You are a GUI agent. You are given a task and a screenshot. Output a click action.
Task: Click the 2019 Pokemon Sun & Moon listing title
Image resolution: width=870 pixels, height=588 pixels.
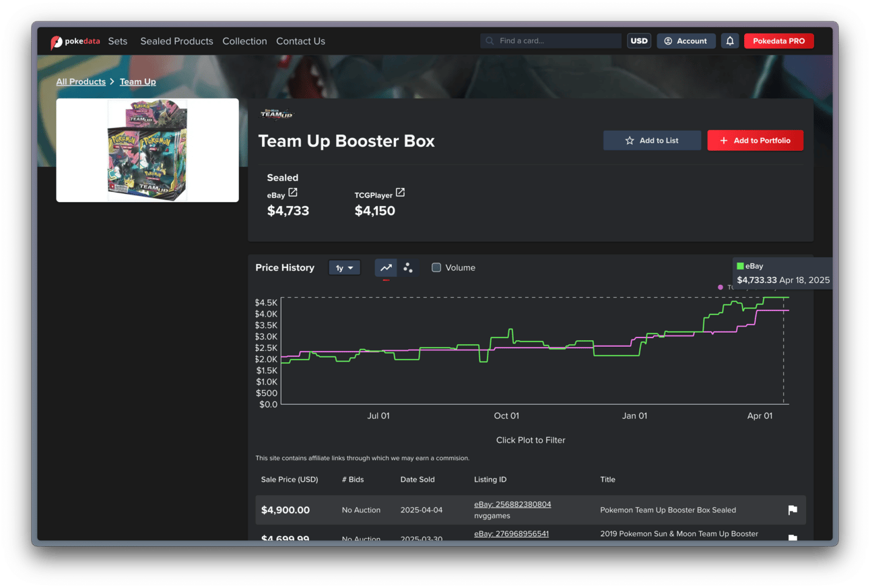tap(679, 533)
